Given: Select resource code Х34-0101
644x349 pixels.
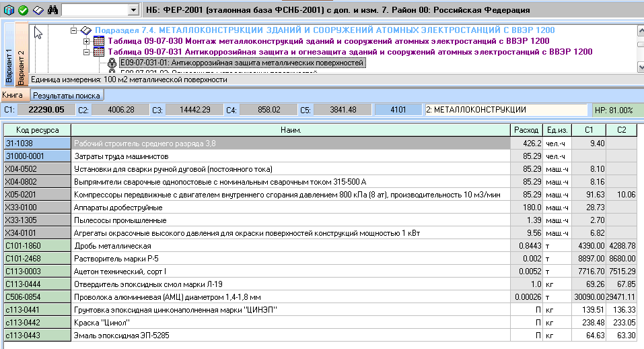Looking at the screenshot, I should click(x=38, y=233).
